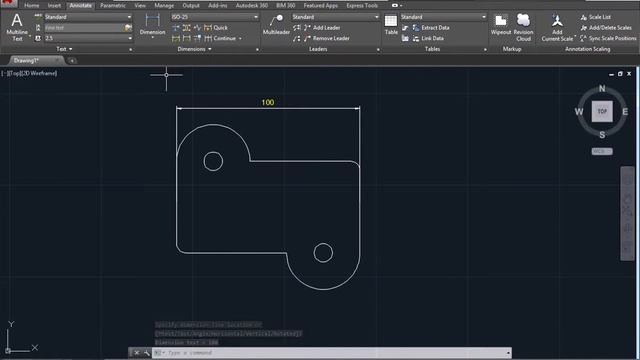The image size is (640, 360).
Task: Open the Output ribbon tab
Action: coord(191,6)
